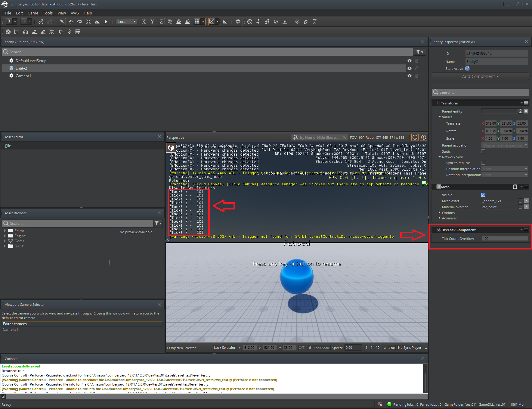Click the Entity Outliner search field
532x409 pixels.
(207, 52)
